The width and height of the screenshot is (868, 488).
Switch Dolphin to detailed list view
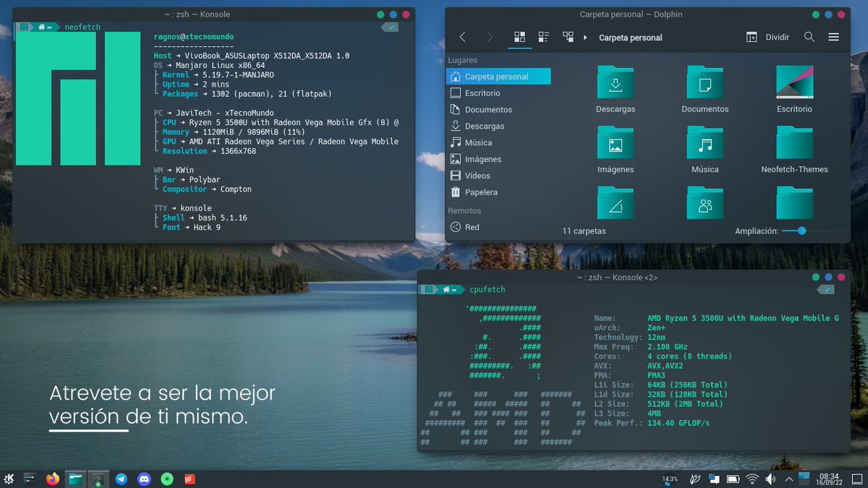tap(543, 35)
